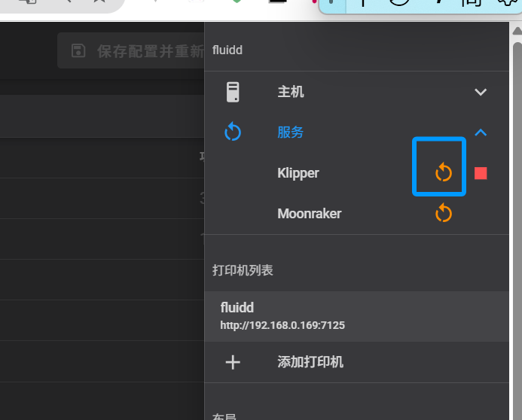Click the plus icon to add printer
This screenshot has width=522, height=420.
point(234,362)
